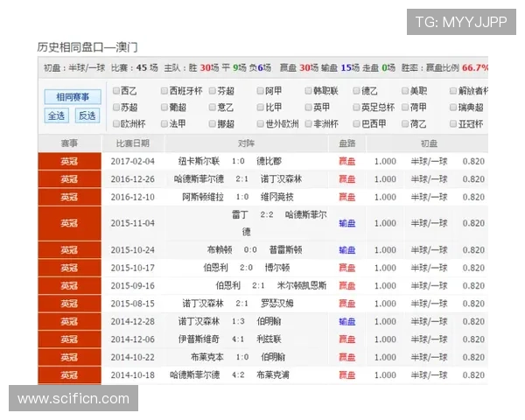The width and height of the screenshot is (525, 420).
Task: Check the 美职 checkbox
Action: (x=405, y=91)
